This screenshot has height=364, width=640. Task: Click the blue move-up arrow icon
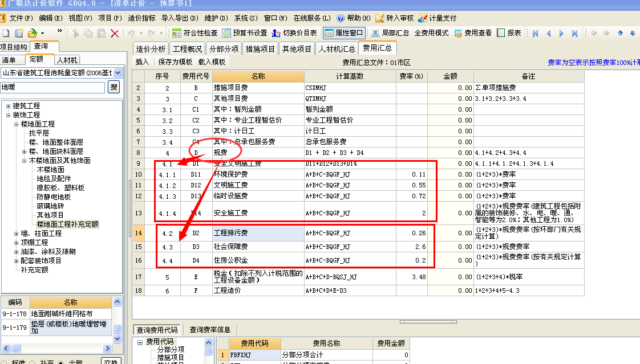coord(621,33)
